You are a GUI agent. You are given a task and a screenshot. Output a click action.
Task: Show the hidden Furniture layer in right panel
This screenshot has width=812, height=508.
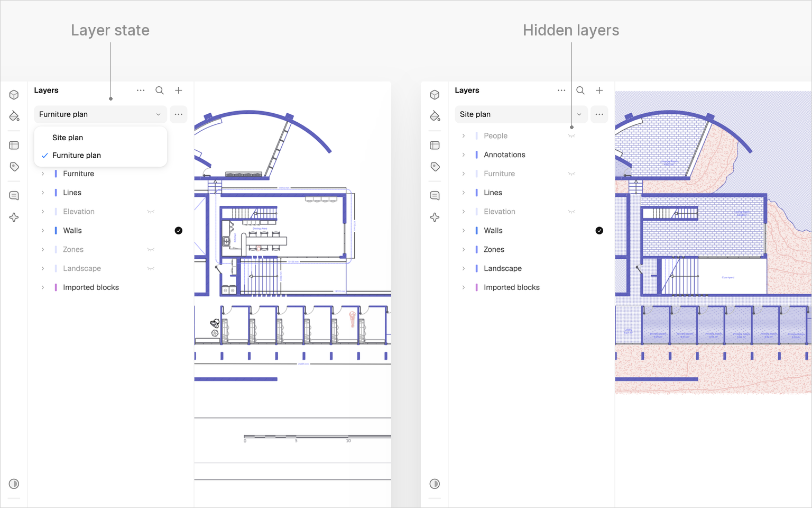point(571,174)
